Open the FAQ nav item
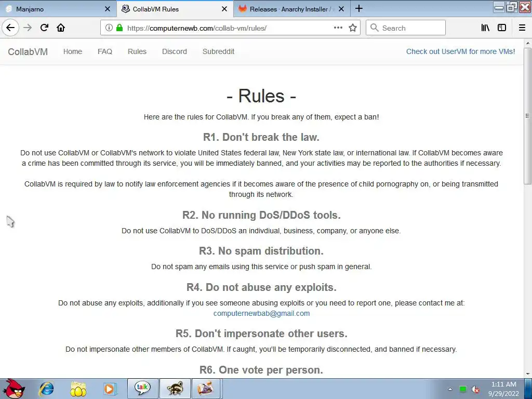532x399 pixels. click(x=105, y=51)
